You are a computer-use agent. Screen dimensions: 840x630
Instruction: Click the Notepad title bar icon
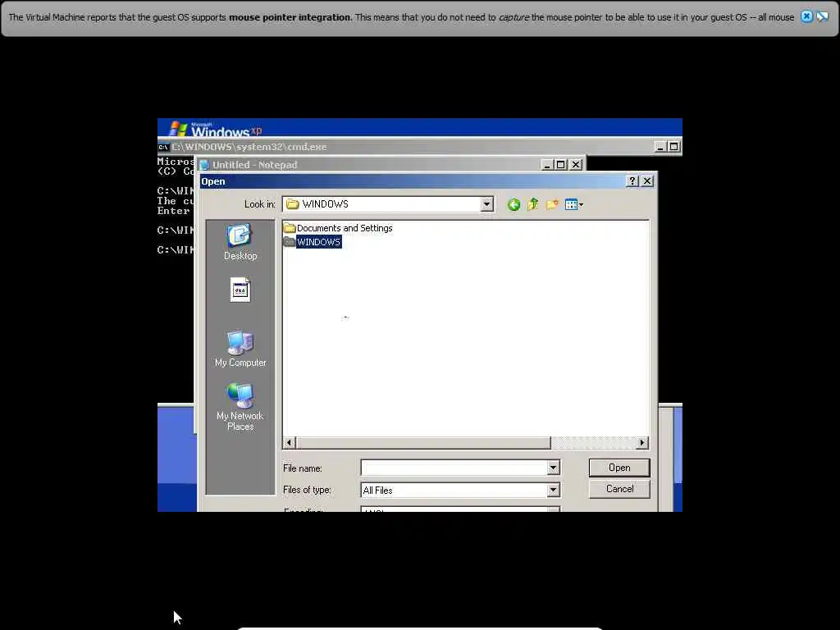coord(204,164)
